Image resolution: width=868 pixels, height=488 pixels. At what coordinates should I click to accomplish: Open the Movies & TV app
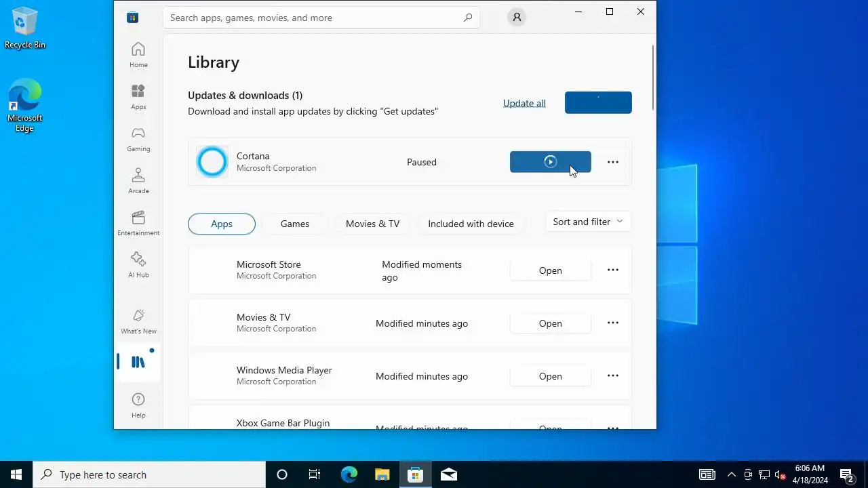551,323
